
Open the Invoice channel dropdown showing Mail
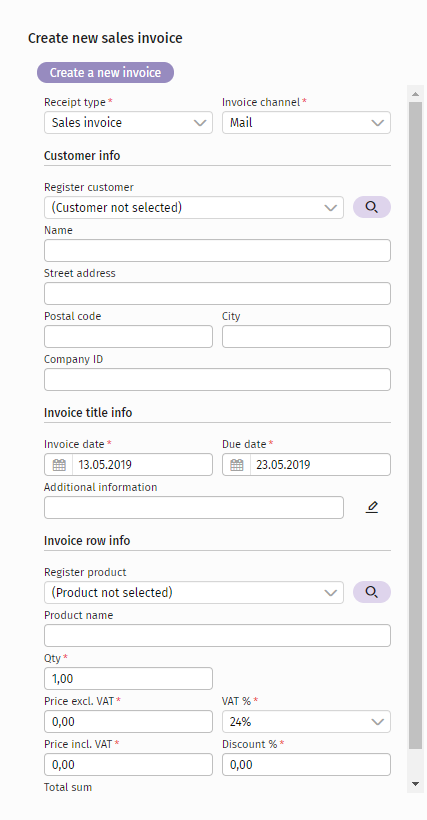click(x=306, y=122)
